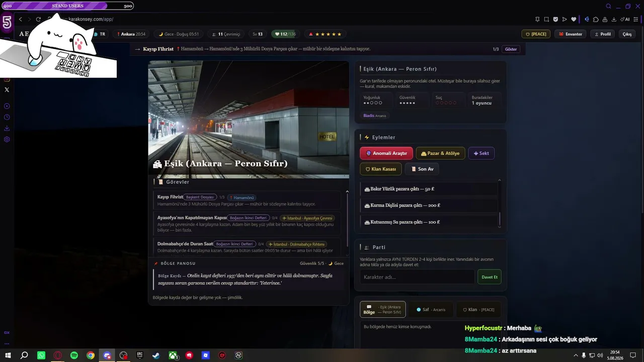The width and height of the screenshot is (644, 362).
Task: Open browser profile account icon
Action: click(605, 19)
